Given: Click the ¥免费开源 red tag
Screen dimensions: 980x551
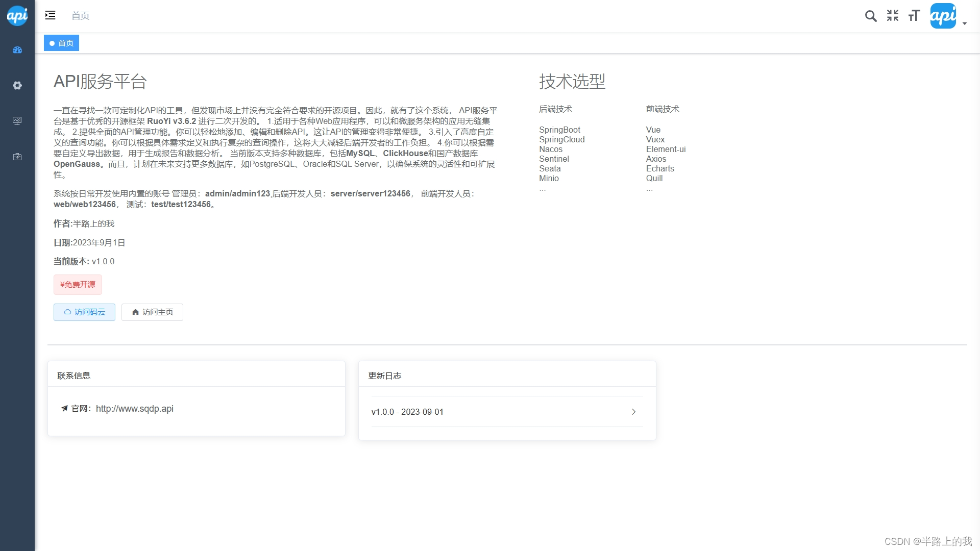Looking at the screenshot, I should coord(78,285).
